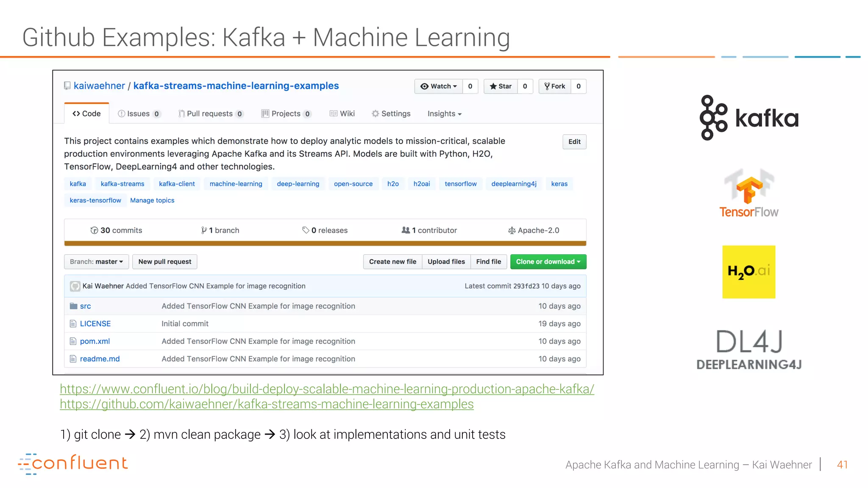Click the H2O.ai yellow logo
The height and width of the screenshot is (488, 868).
click(x=749, y=272)
